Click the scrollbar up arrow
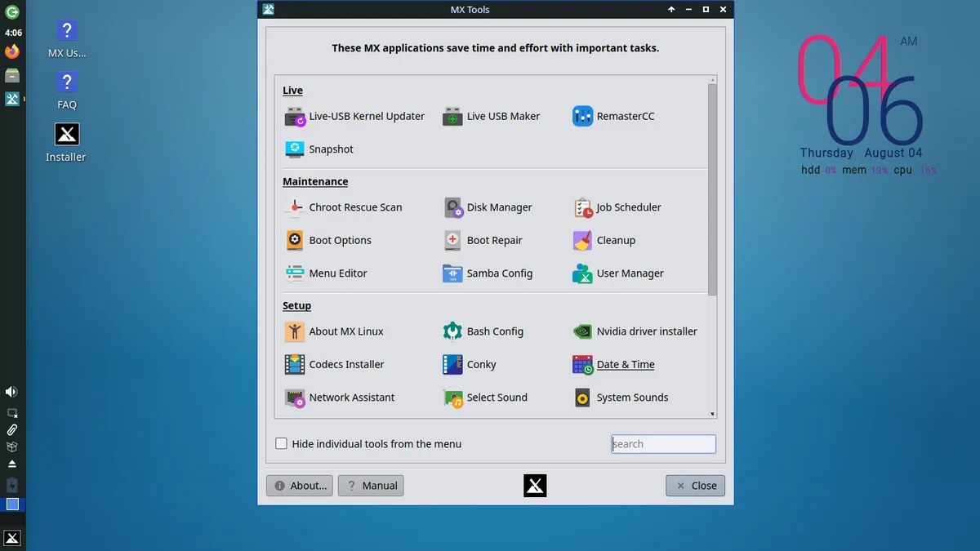This screenshot has height=551, width=980. 713,80
